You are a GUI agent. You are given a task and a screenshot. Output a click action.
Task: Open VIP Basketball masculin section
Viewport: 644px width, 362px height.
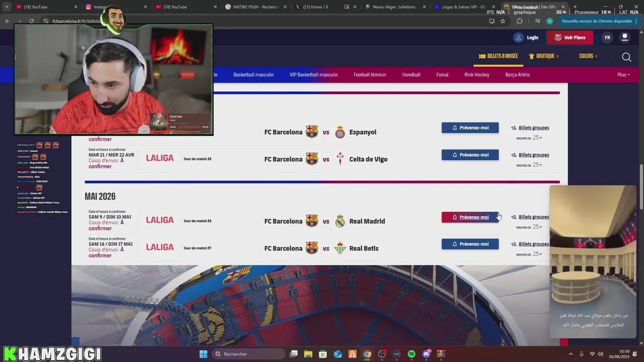point(313,74)
